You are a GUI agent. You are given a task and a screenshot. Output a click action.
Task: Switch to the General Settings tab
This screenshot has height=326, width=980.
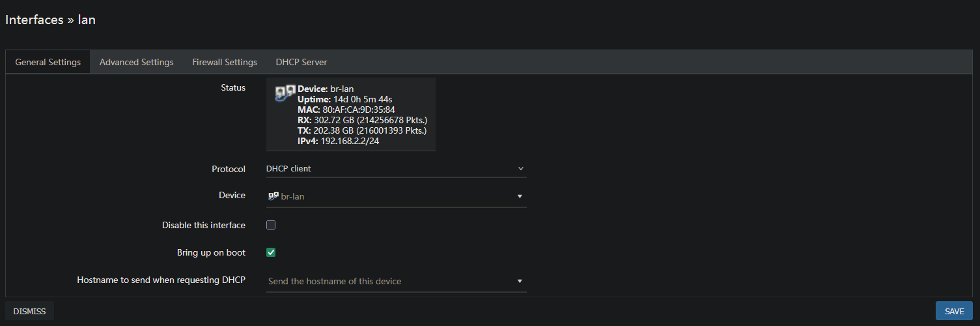coord(48,63)
